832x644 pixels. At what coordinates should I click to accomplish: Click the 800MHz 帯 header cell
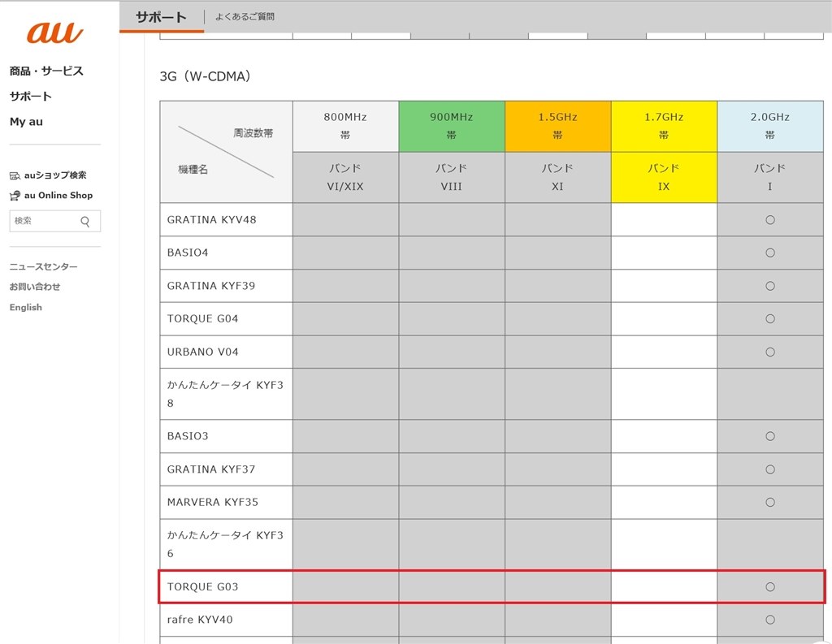point(345,126)
